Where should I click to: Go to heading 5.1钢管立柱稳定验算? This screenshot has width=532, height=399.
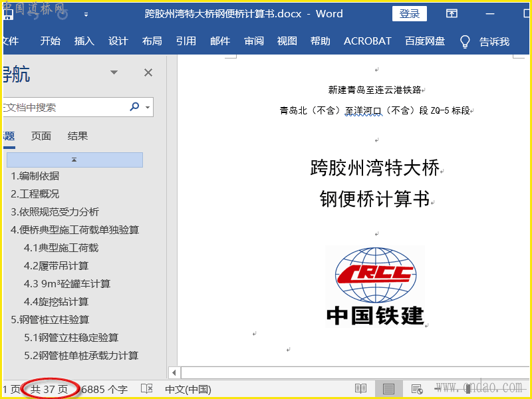tap(71, 338)
